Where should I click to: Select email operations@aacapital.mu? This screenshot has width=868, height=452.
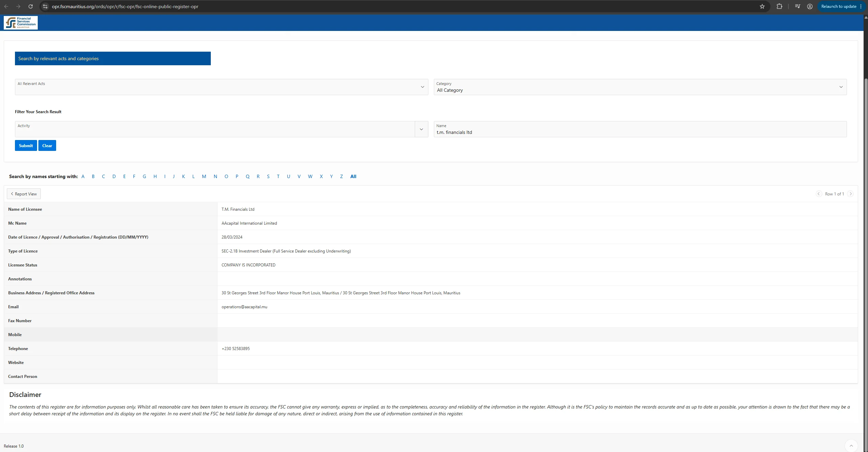(x=244, y=307)
